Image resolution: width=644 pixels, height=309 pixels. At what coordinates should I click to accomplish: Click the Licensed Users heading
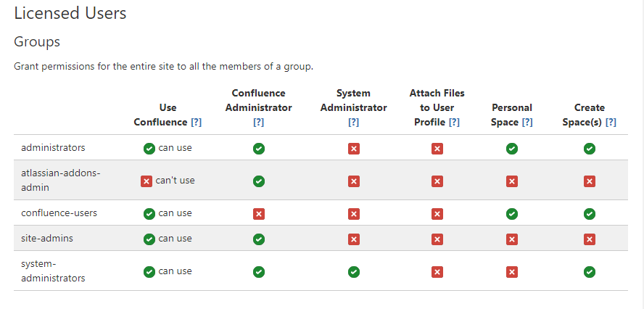tap(70, 14)
